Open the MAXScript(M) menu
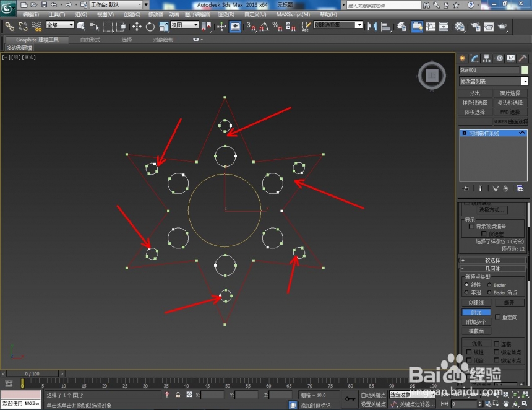 click(293, 14)
